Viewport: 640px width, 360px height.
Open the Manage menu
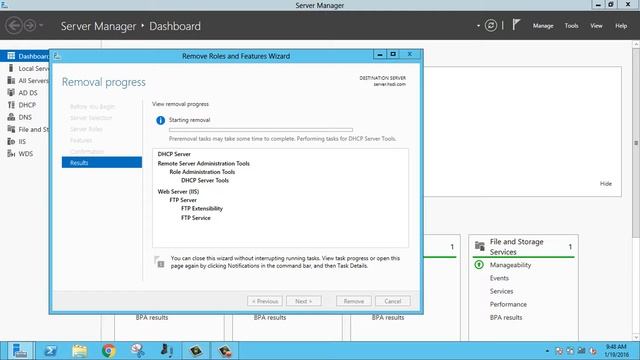coord(543,26)
